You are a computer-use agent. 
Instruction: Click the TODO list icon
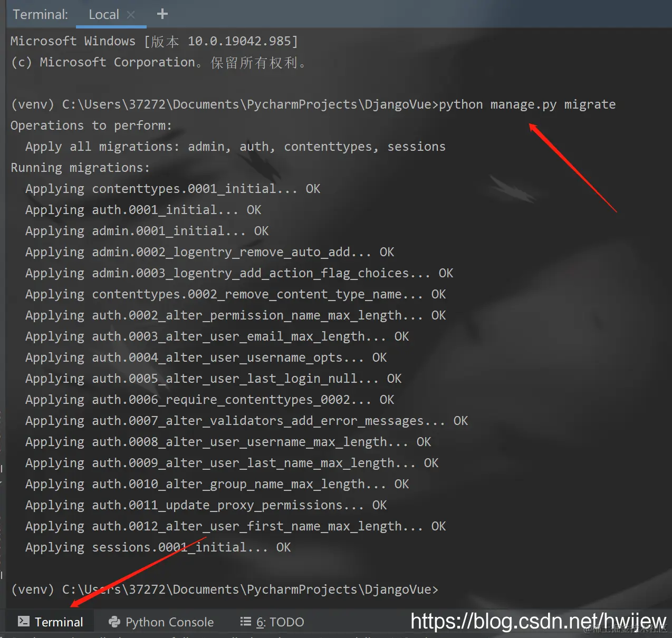(x=245, y=622)
